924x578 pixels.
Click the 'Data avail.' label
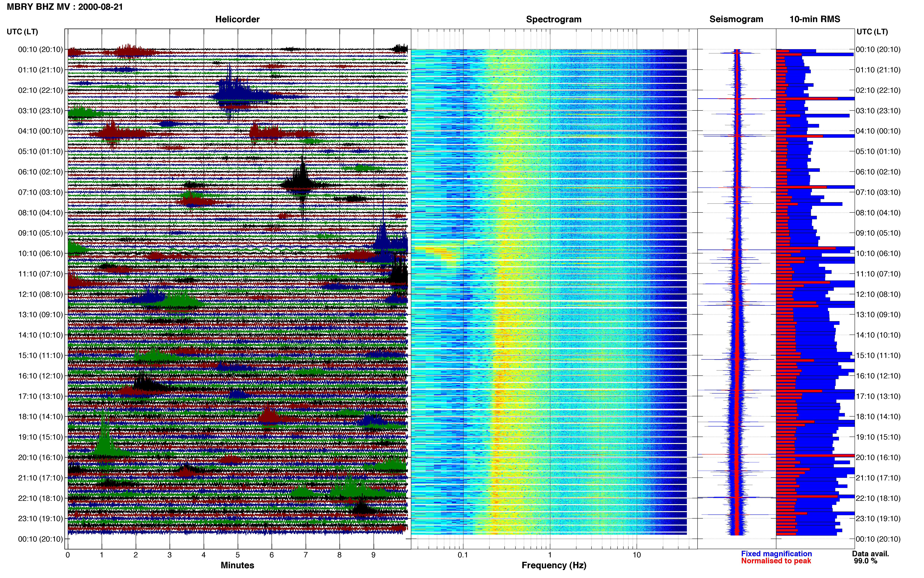coord(870,554)
